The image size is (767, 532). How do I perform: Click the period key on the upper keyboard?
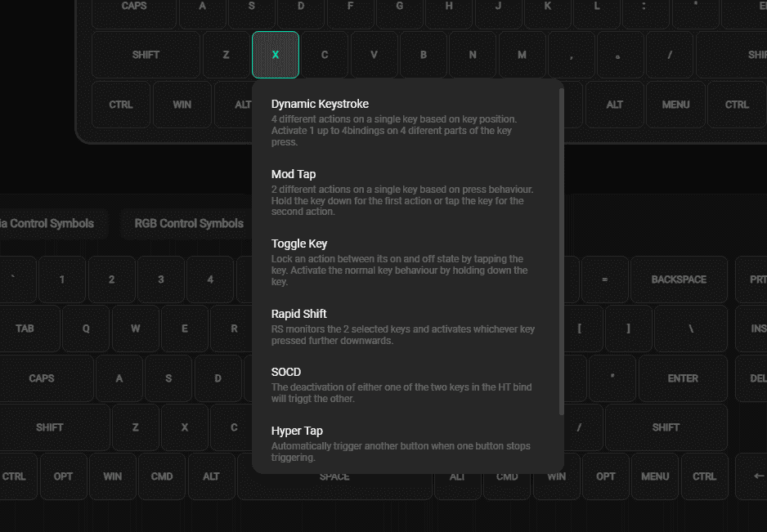621,55
